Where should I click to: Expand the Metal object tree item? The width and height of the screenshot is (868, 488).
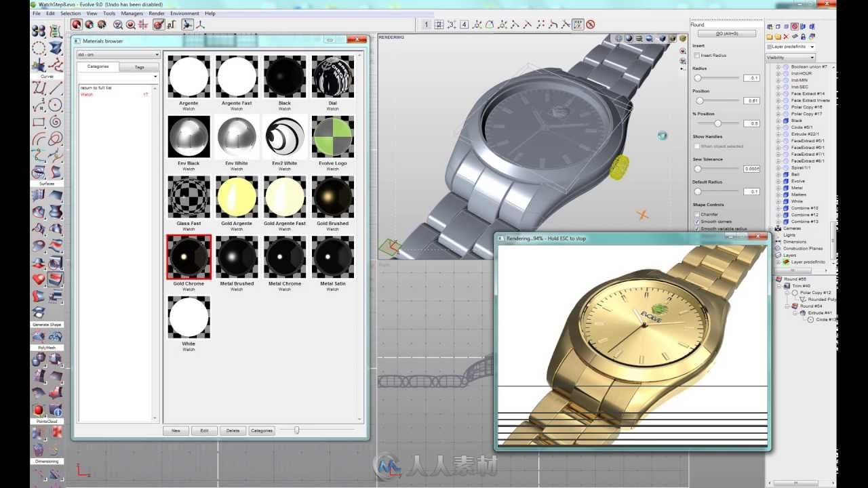tap(778, 188)
